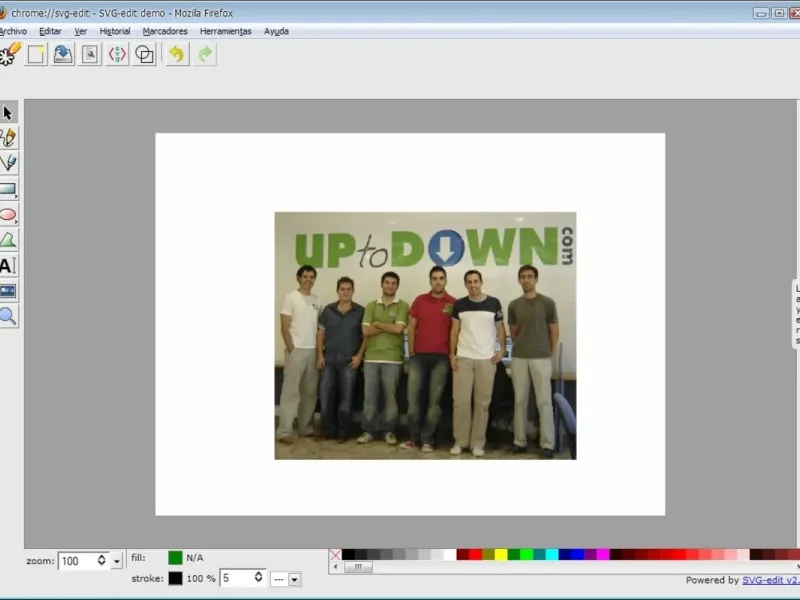This screenshot has width=800, height=600.
Task: Pick the Rectangle tool
Action: (8, 189)
